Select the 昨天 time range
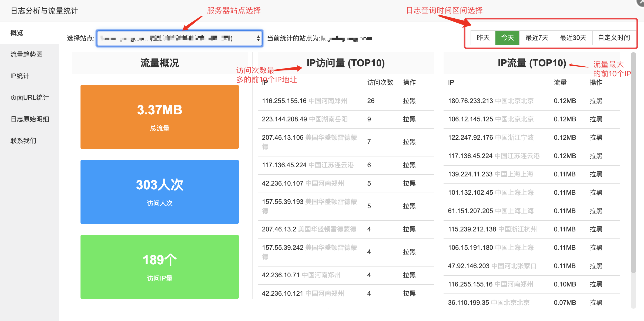 point(483,37)
